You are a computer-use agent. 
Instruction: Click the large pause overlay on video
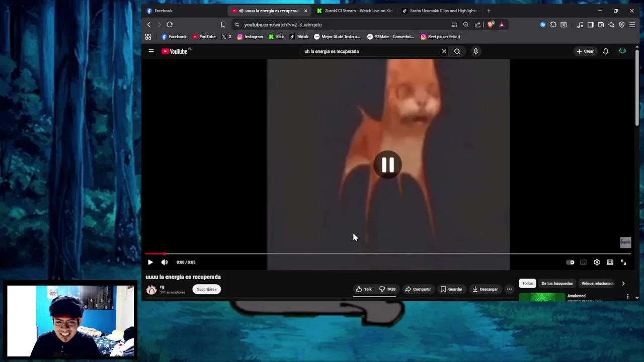tap(388, 165)
